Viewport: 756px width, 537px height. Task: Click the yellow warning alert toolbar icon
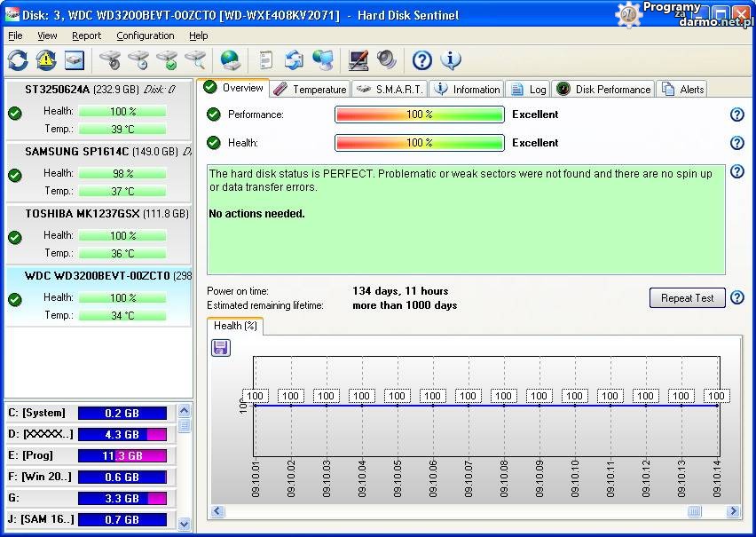tap(46, 60)
